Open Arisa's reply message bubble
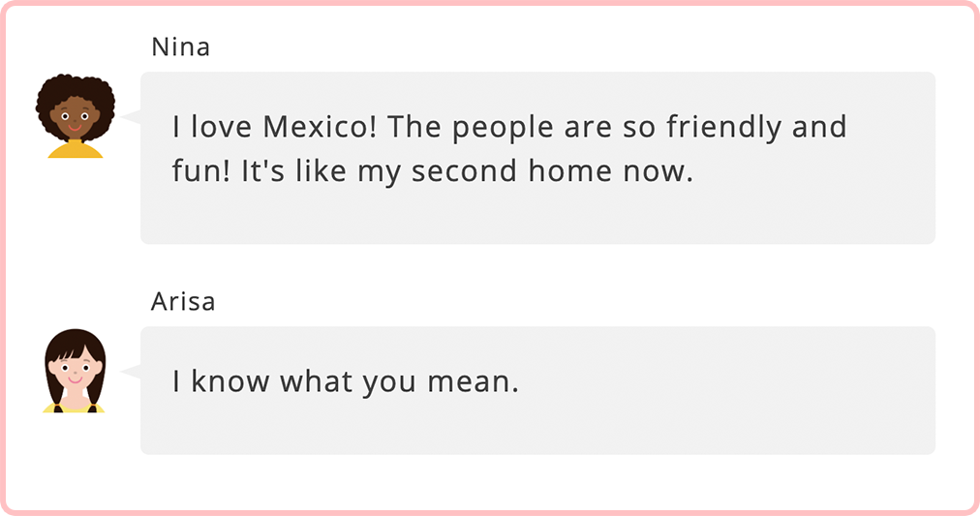This screenshot has width=980, height=516. tap(537, 390)
